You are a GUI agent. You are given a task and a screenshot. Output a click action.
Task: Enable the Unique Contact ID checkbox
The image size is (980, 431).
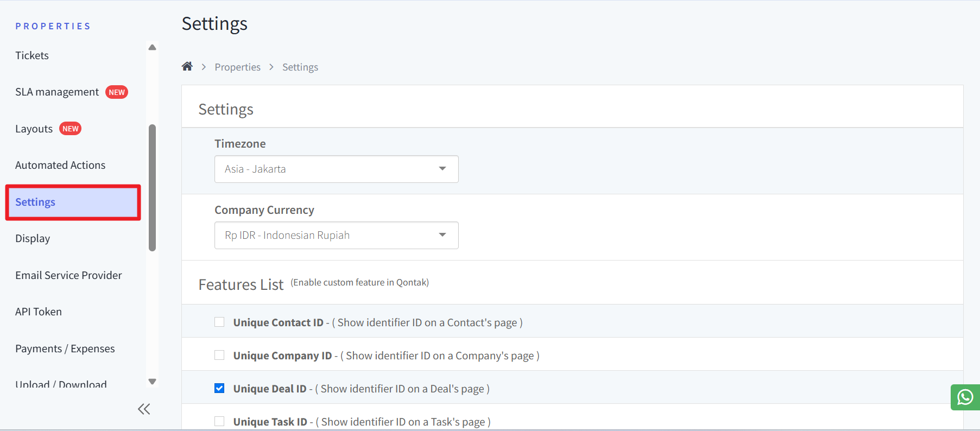tap(219, 322)
